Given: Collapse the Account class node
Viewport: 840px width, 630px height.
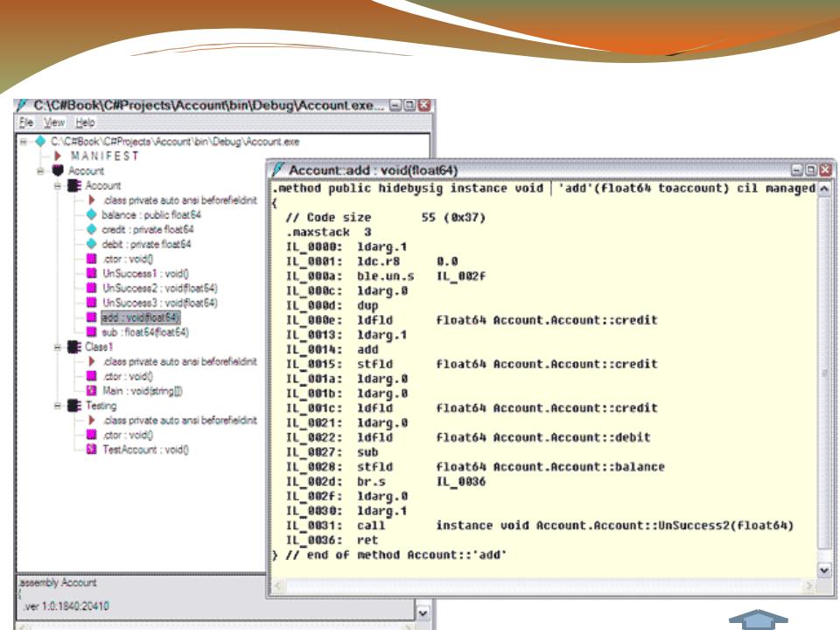Looking at the screenshot, I should click(x=58, y=185).
